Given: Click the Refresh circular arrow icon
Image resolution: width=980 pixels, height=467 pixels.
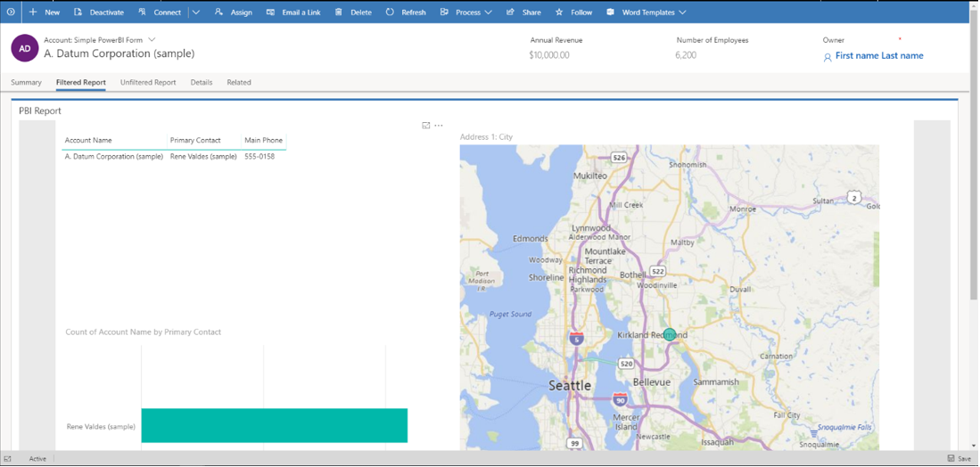Looking at the screenshot, I should [390, 12].
